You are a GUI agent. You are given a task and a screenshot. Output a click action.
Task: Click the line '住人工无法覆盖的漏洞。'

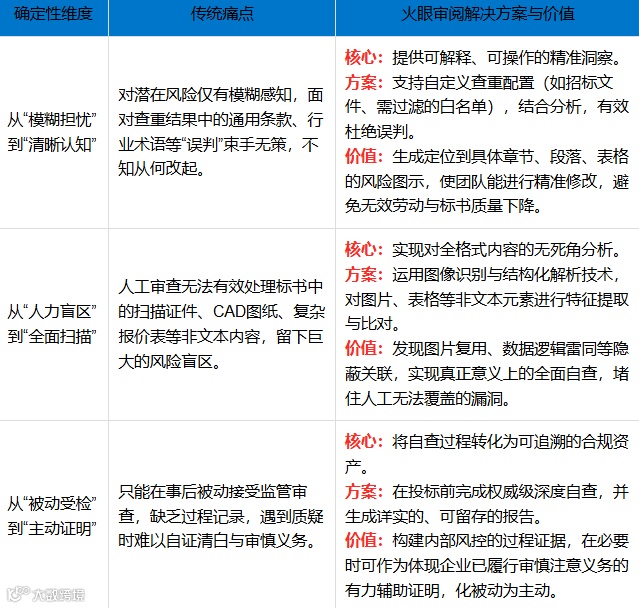click(428, 398)
